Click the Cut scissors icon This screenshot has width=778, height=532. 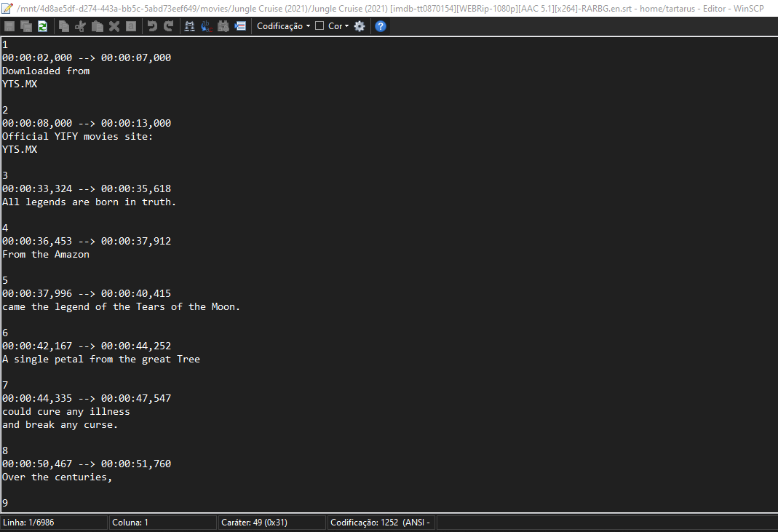coord(80,26)
